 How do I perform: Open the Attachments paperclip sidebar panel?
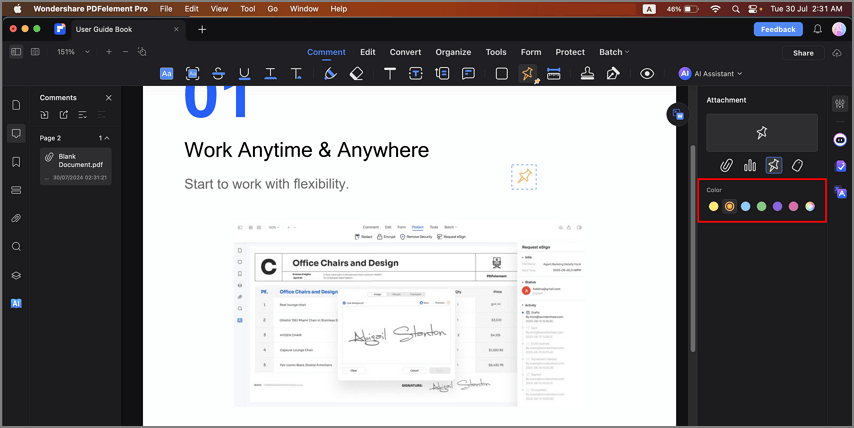point(16,218)
